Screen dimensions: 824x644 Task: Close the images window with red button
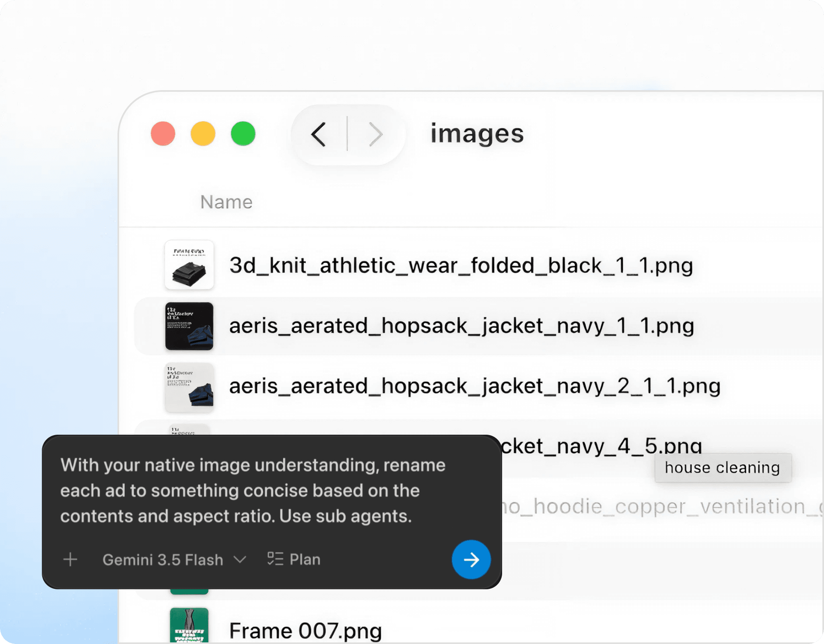point(163,134)
